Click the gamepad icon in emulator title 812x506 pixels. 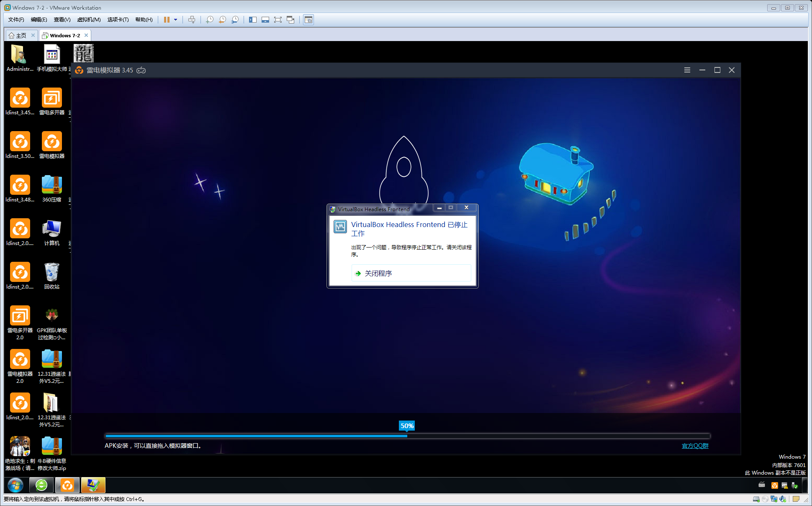coord(141,70)
